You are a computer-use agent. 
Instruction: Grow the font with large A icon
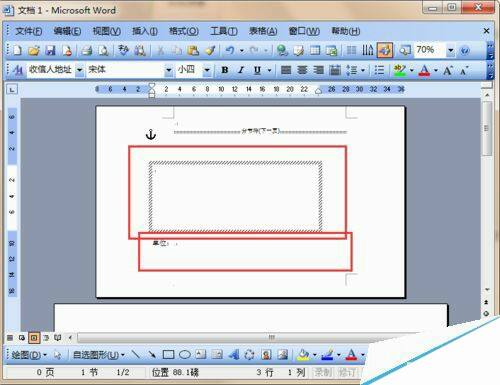coord(447,70)
